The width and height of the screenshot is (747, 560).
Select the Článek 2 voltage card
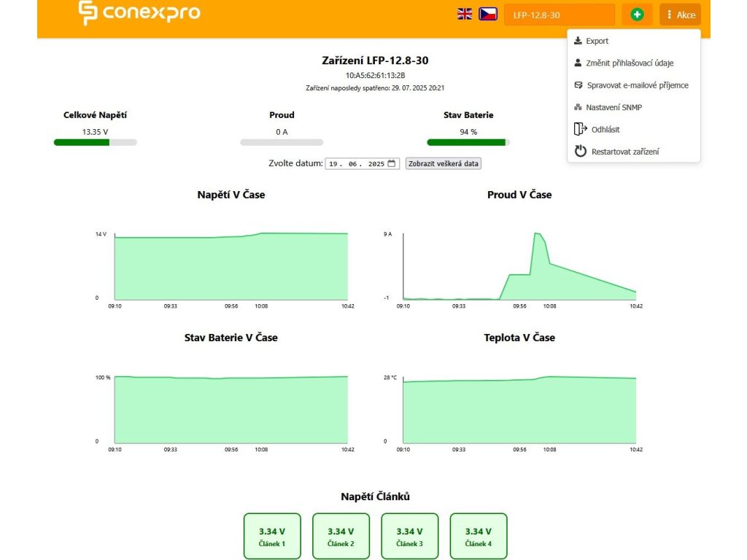coord(341,536)
